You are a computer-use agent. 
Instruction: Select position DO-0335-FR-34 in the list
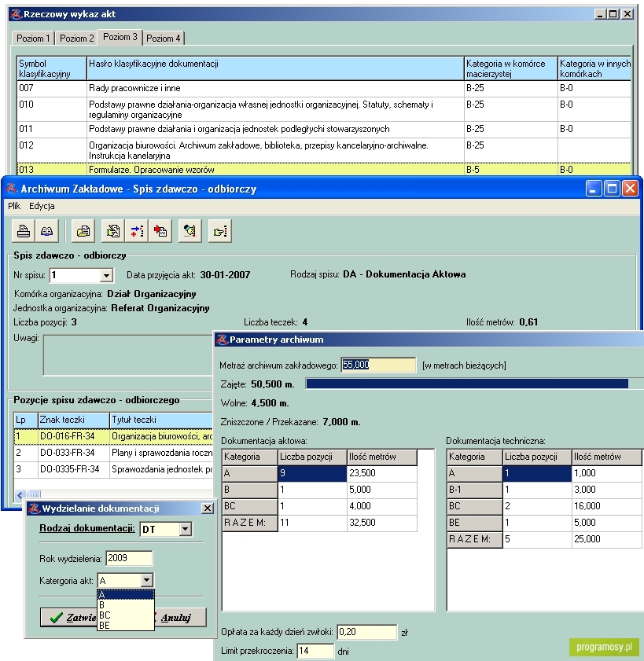(x=113, y=469)
